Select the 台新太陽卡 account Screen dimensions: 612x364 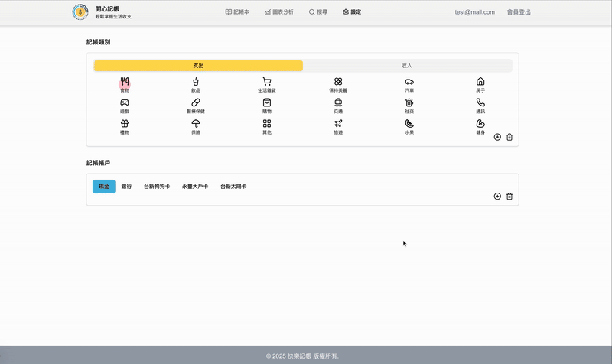pos(233,187)
